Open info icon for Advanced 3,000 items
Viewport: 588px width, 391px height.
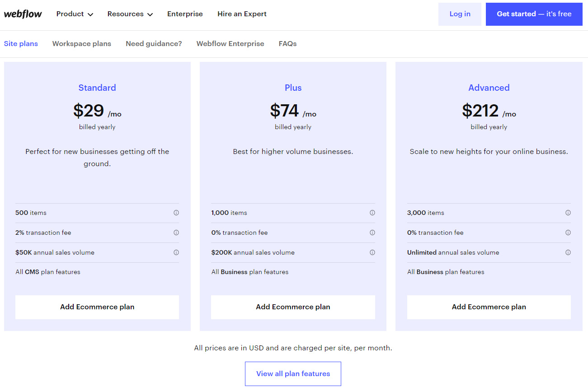568,213
